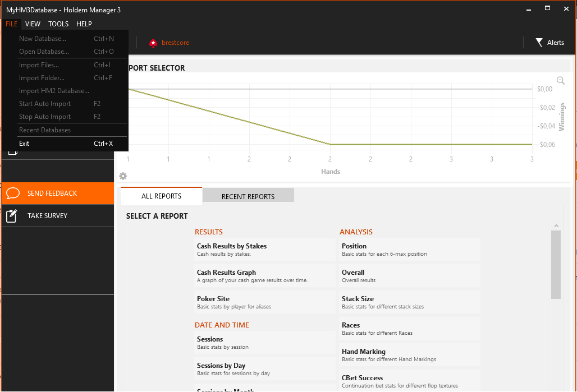The image size is (577, 392).
Task: Open Sessions report
Action: coord(264,343)
